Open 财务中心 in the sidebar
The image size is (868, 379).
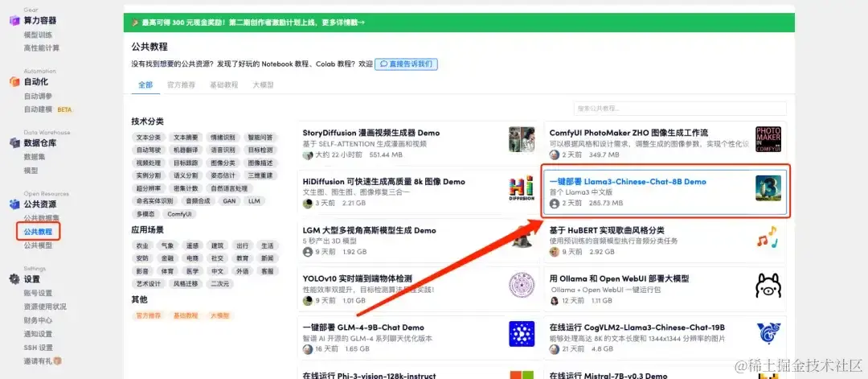coord(38,320)
